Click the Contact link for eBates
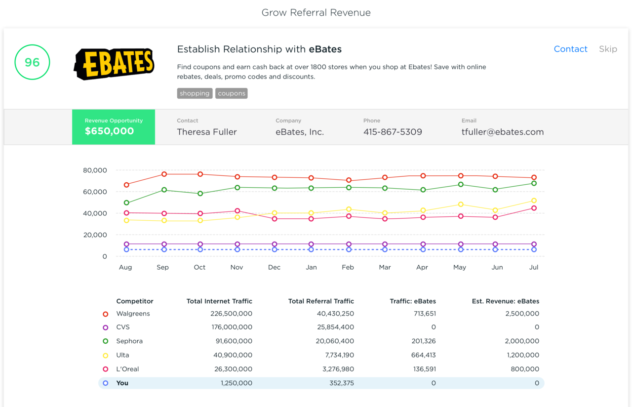 click(570, 49)
